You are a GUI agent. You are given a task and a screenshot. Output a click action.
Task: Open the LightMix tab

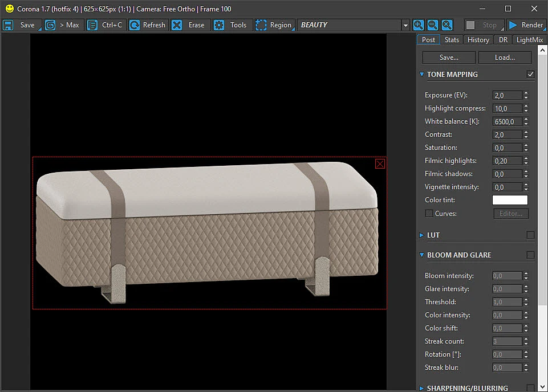[x=530, y=40]
